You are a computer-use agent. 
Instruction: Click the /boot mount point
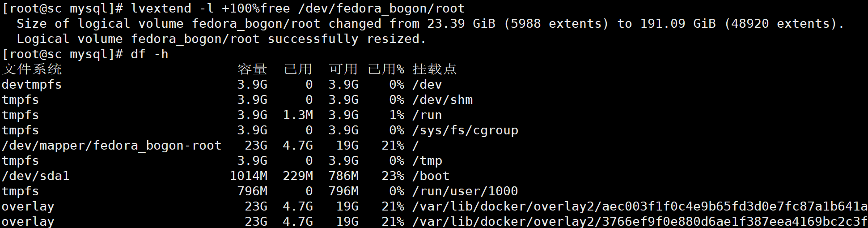[x=431, y=176]
